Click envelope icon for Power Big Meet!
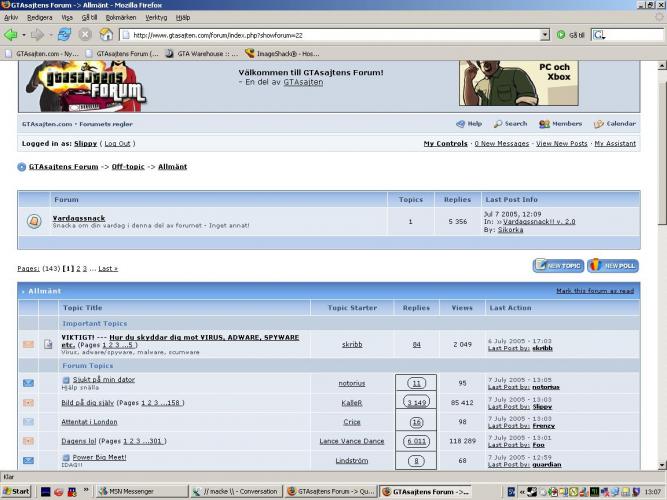 [29, 460]
